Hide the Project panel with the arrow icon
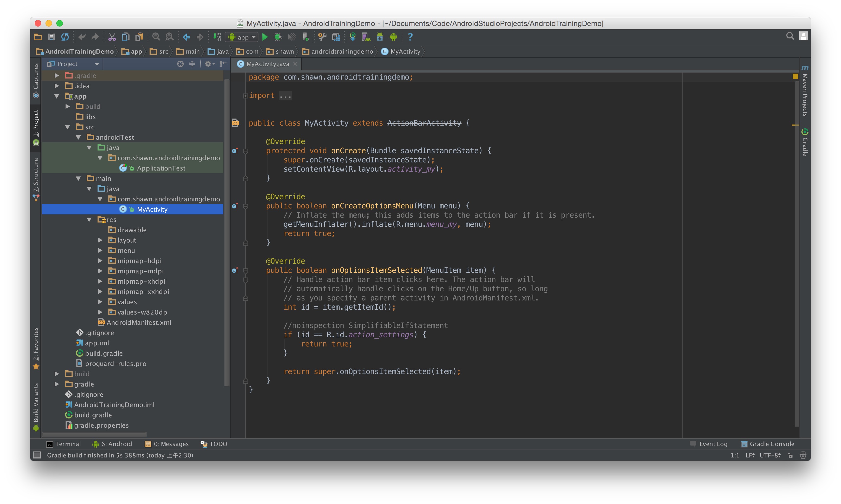 pyautogui.click(x=223, y=64)
